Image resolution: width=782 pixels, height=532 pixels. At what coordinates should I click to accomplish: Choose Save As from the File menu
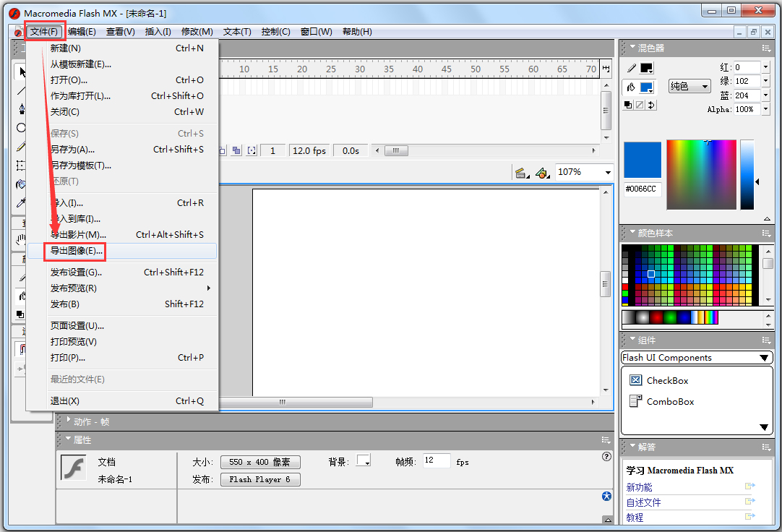pyautogui.click(x=122, y=149)
